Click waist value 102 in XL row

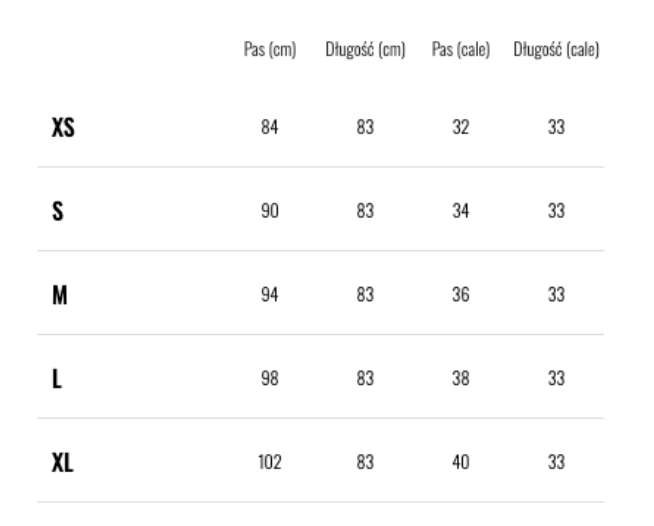(x=270, y=464)
